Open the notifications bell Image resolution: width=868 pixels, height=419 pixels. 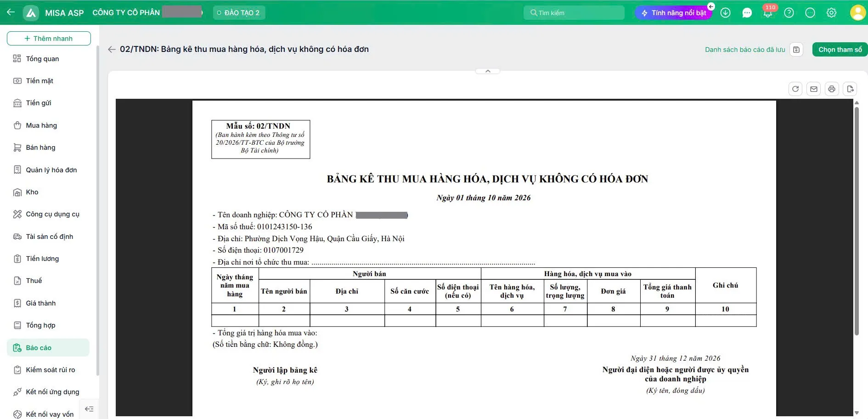(767, 13)
